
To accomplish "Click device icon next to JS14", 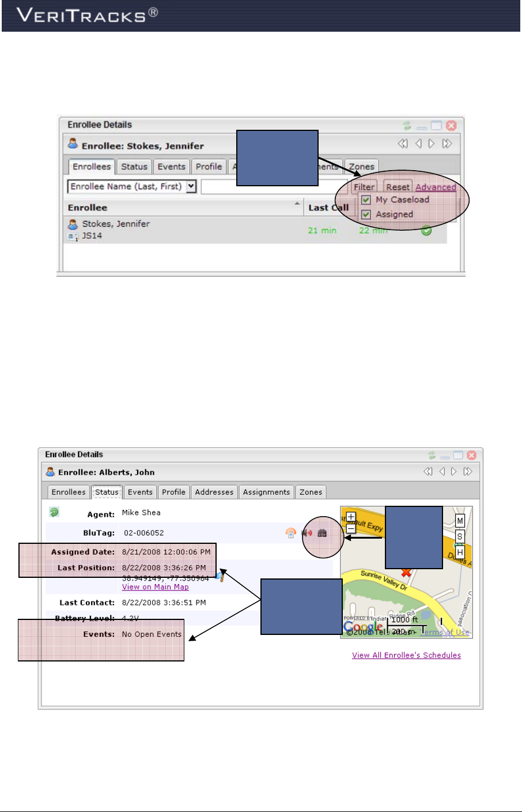I will click(73, 236).
